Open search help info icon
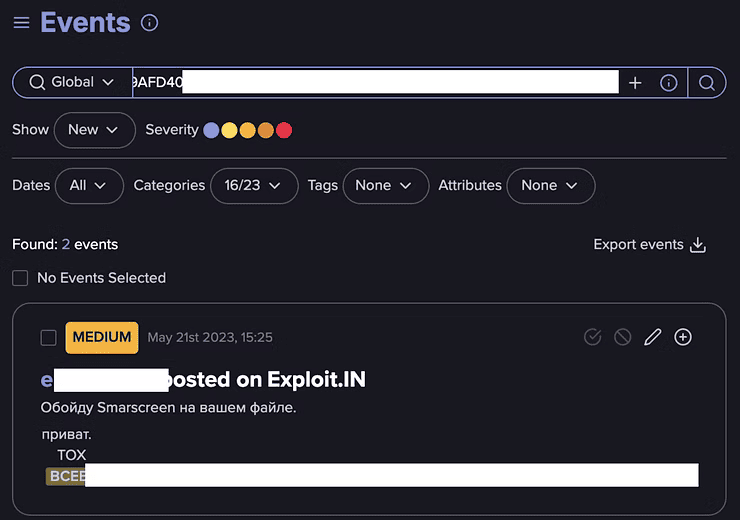 point(669,83)
